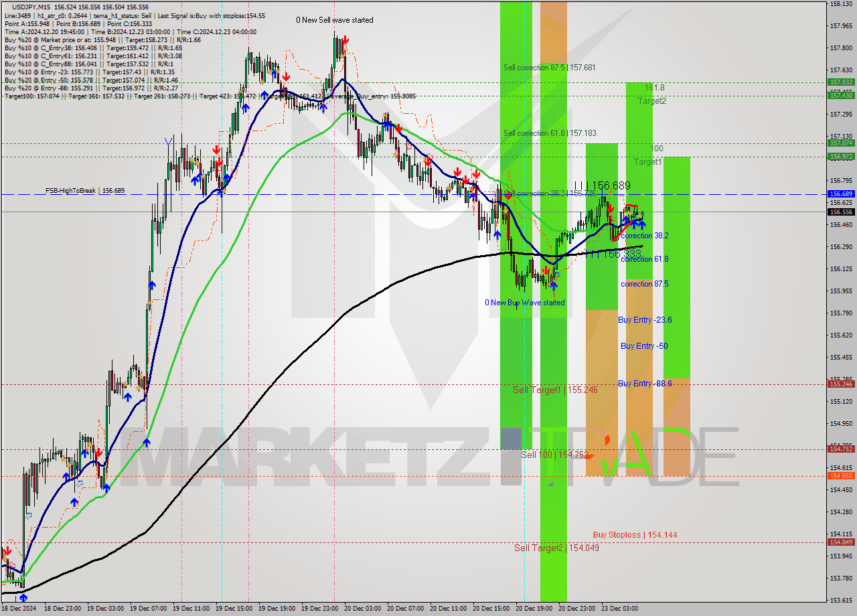Click the 153.615 price scale value
The width and height of the screenshot is (857, 616).
[841, 600]
